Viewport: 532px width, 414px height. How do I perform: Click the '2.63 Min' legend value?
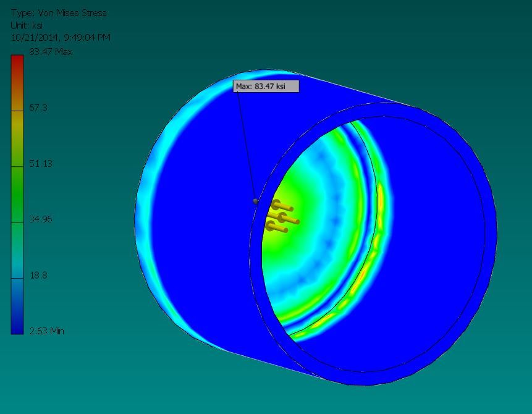pyautogui.click(x=47, y=331)
